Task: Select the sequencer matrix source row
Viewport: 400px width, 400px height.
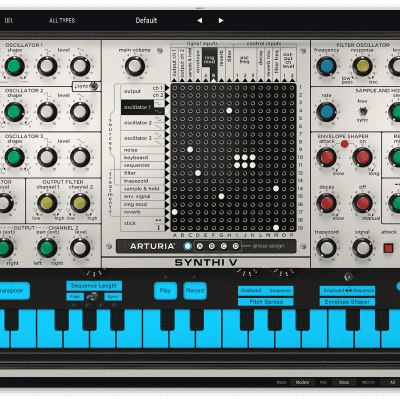Action: (143, 165)
